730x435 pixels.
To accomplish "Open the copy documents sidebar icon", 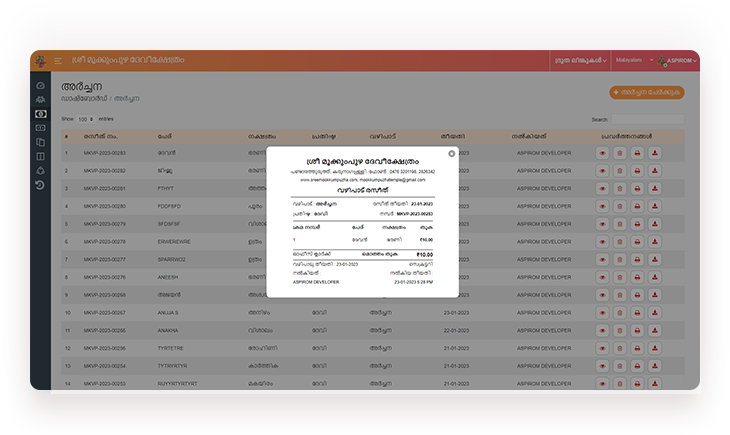I will pyautogui.click(x=41, y=142).
